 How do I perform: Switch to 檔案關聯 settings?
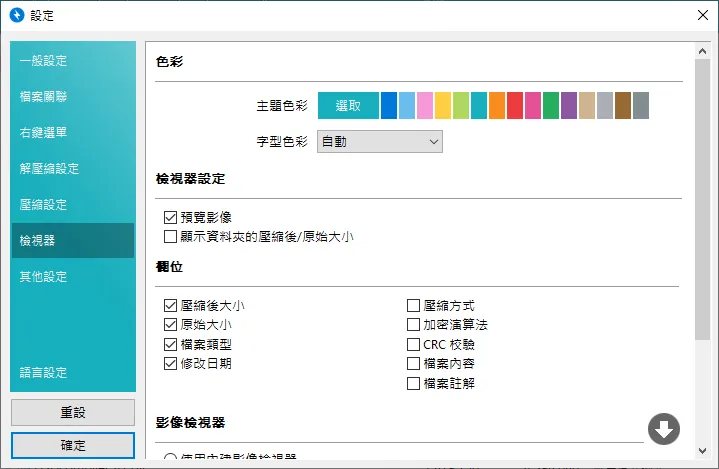(73, 96)
